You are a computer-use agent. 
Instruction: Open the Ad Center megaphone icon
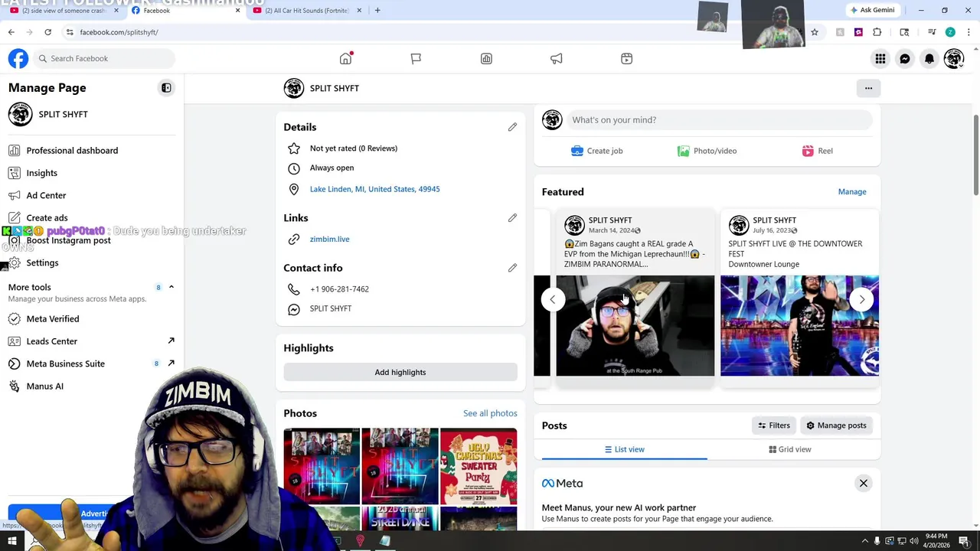click(x=557, y=58)
